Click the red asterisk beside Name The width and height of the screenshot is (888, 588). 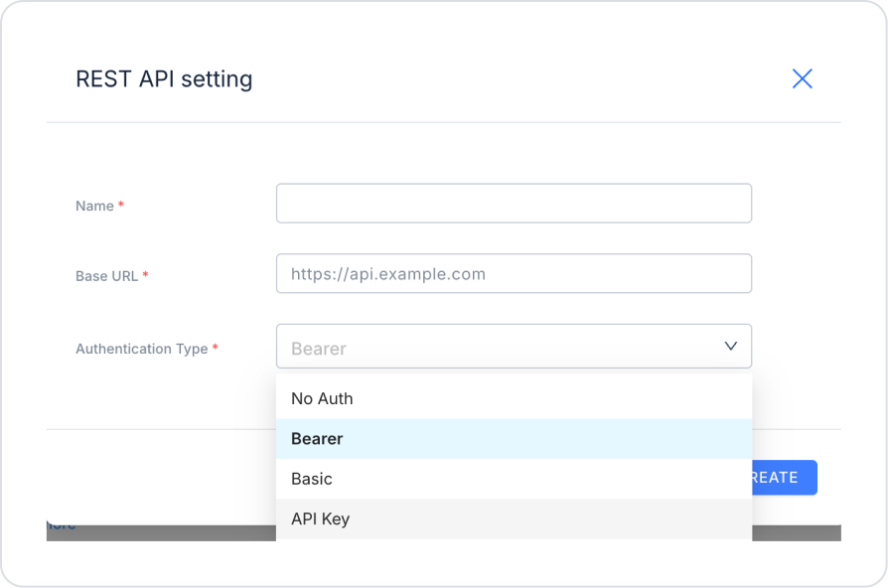click(x=121, y=205)
